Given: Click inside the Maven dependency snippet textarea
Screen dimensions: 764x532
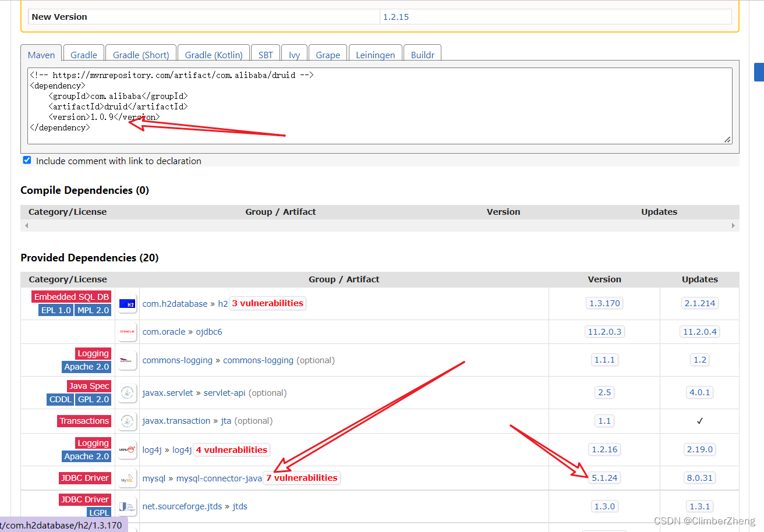Looking at the screenshot, I should coord(380,106).
